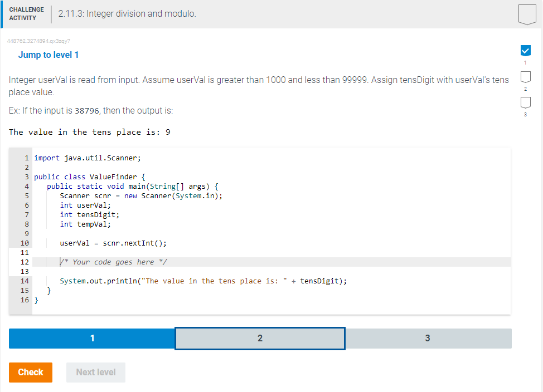Bookmark this challenge activity
The image size is (543, 392).
point(526,14)
